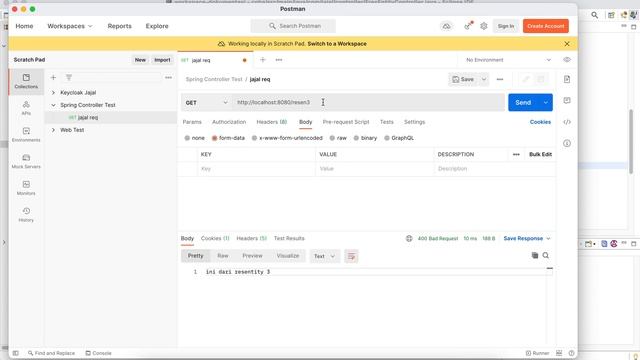
Task: Toggle response line wrap icon
Action: coord(351,256)
